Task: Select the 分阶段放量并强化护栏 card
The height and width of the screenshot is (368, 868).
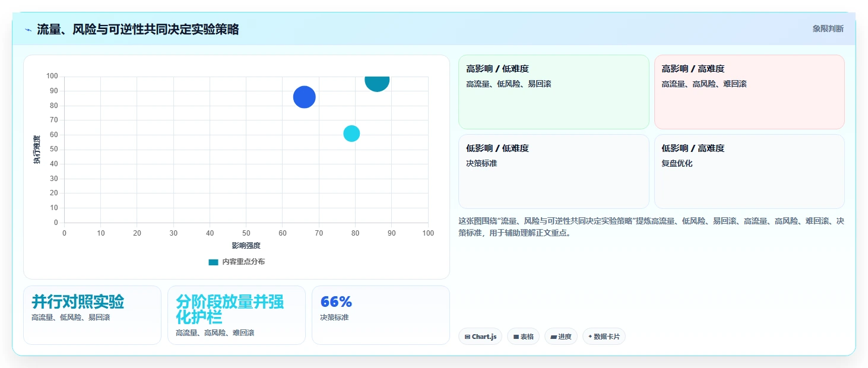Action: point(236,315)
